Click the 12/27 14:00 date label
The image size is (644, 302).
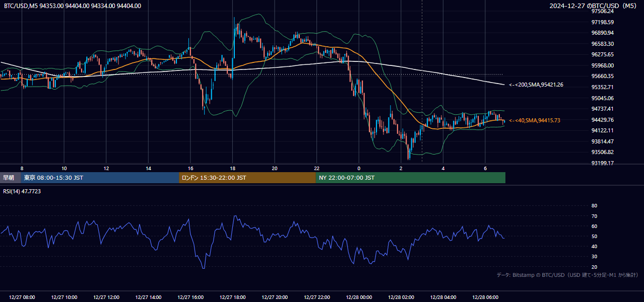pos(148,297)
